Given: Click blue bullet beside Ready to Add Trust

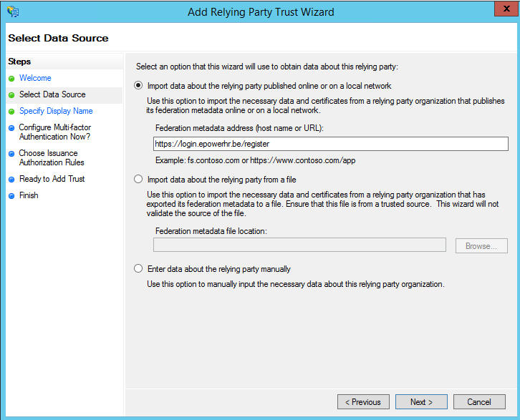Looking at the screenshot, I should 11,180.
